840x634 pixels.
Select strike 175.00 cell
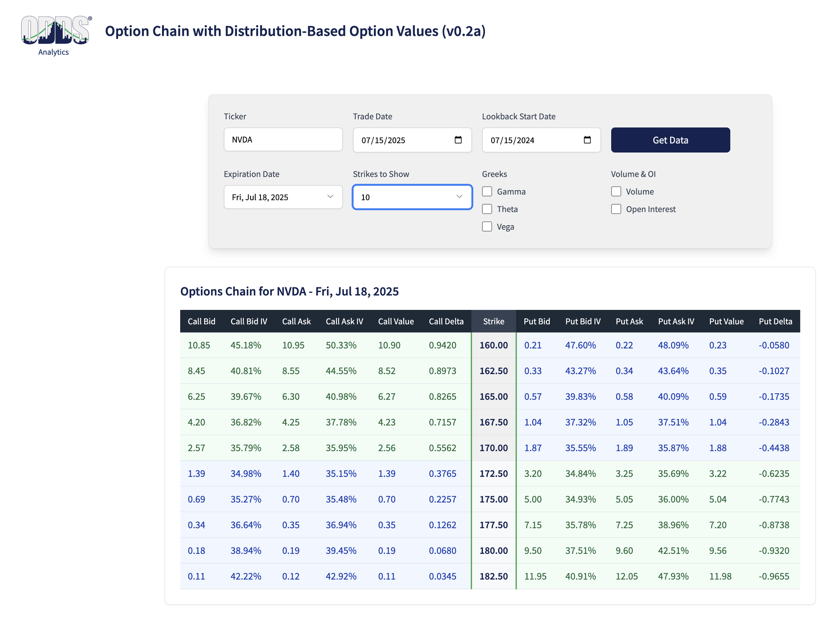pos(494,499)
